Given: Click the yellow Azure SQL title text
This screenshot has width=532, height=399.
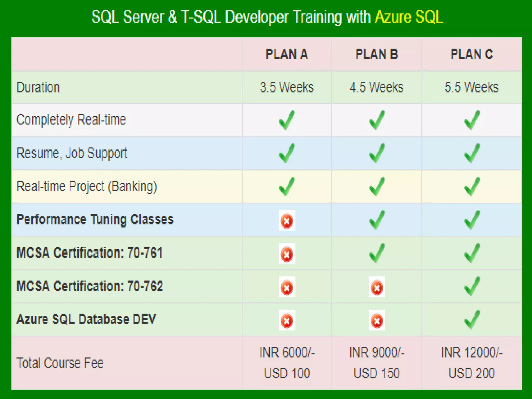Looking at the screenshot, I should [x=409, y=17].
